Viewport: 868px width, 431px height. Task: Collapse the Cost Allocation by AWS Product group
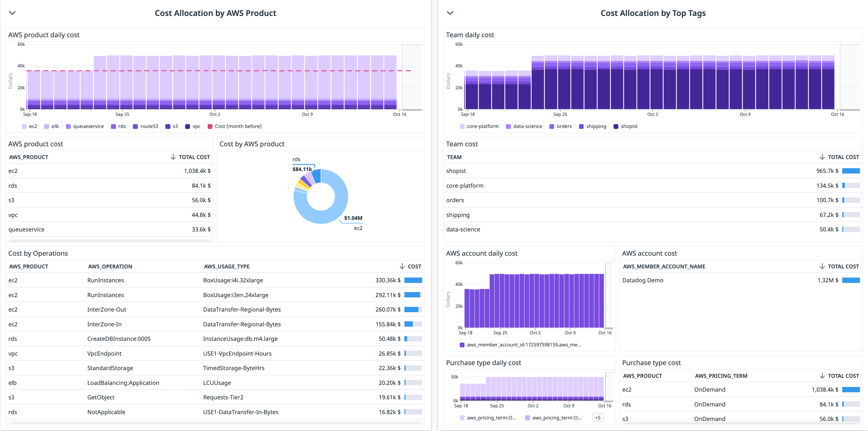(x=12, y=13)
